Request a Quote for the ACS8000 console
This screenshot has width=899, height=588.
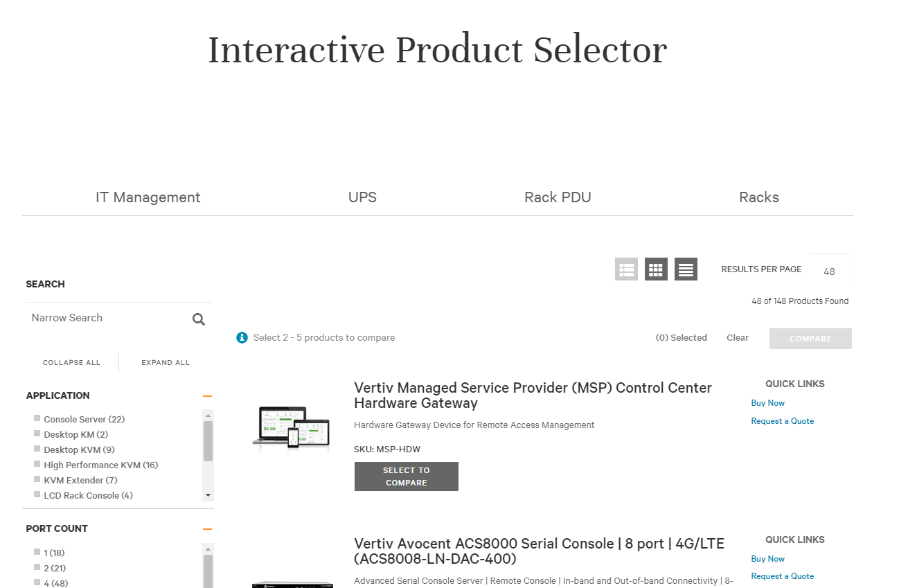coord(782,576)
